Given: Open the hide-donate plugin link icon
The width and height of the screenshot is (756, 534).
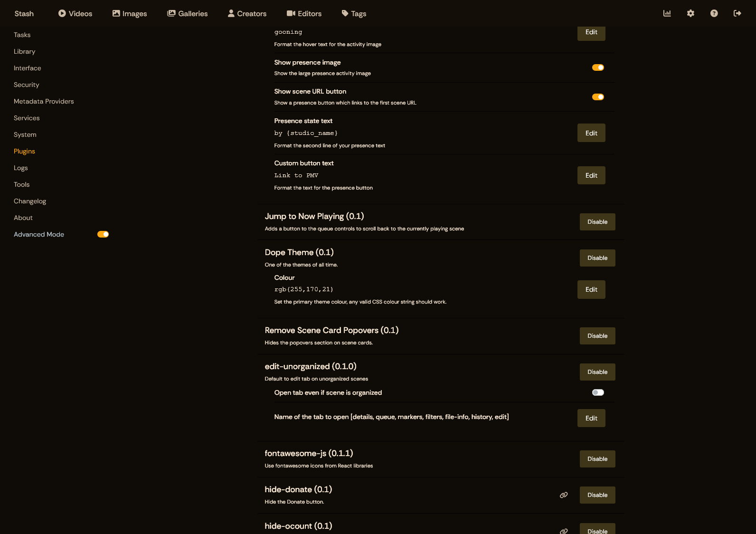Looking at the screenshot, I should [564, 495].
